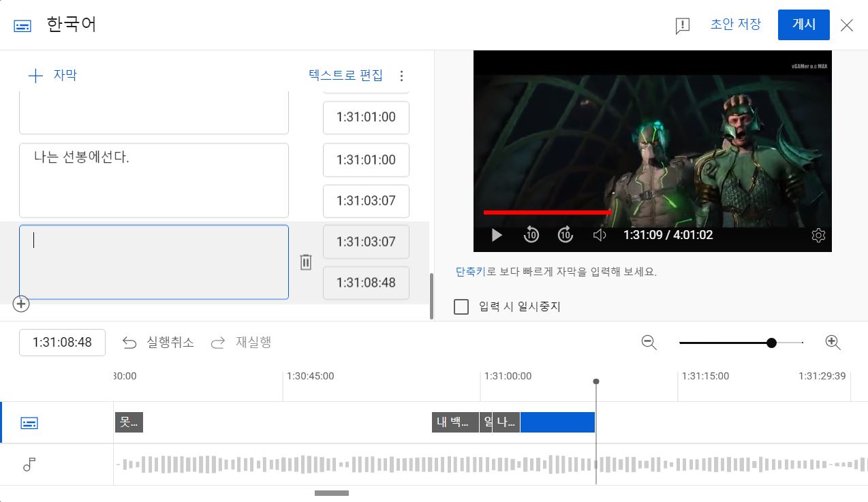Mute the video player volume
The image size is (868, 502).
pyautogui.click(x=600, y=235)
